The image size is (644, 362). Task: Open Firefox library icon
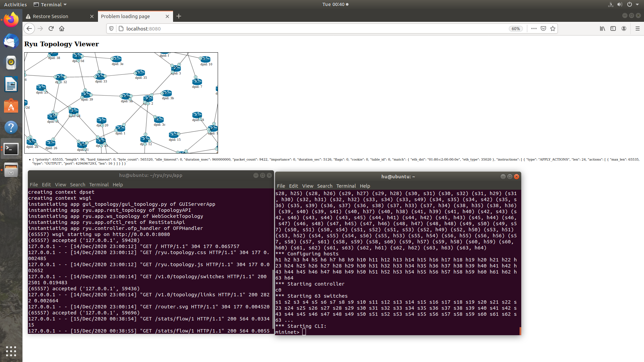tap(602, 28)
